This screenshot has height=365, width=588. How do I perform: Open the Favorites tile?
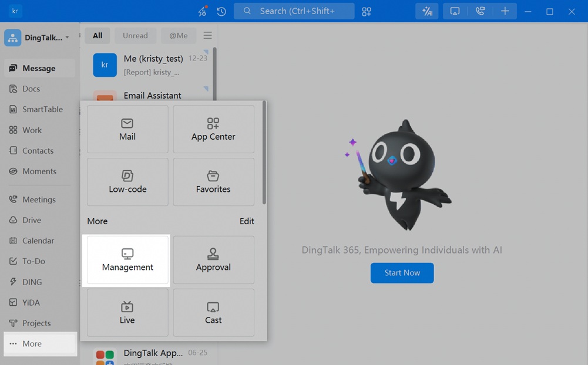coord(213,182)
